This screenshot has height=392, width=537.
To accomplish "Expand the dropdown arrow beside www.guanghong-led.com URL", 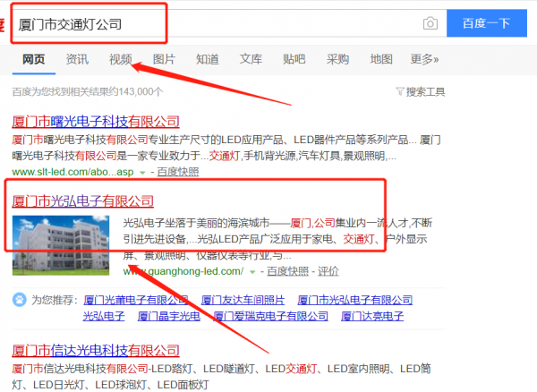I will pos(252,271).
